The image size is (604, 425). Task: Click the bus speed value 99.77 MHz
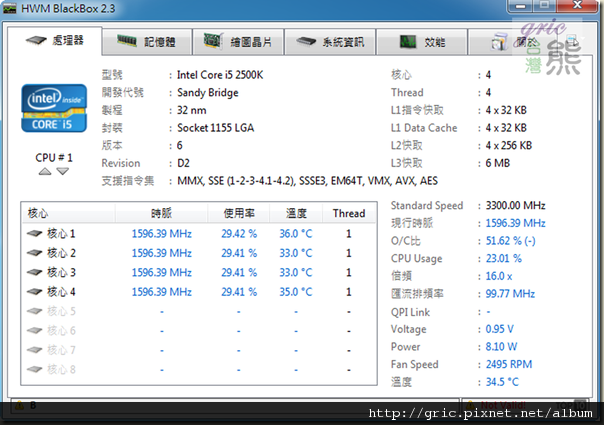click(x=510, y=294)
